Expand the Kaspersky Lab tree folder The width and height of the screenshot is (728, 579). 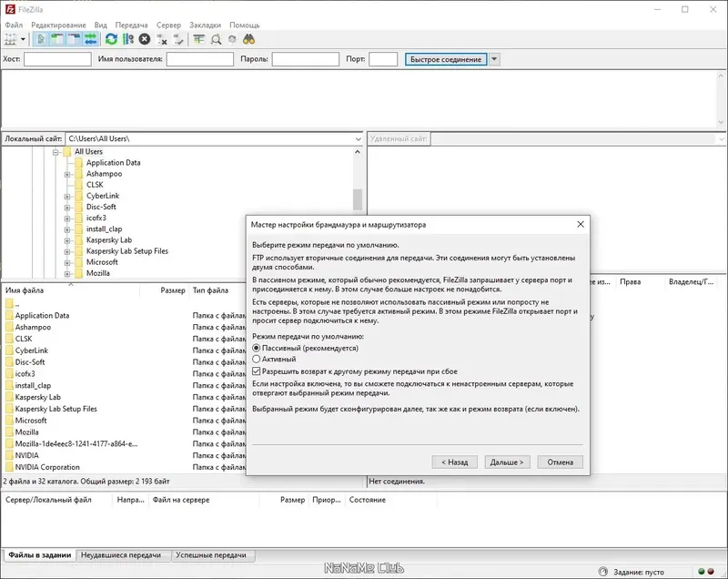click(x=67, y=240)
